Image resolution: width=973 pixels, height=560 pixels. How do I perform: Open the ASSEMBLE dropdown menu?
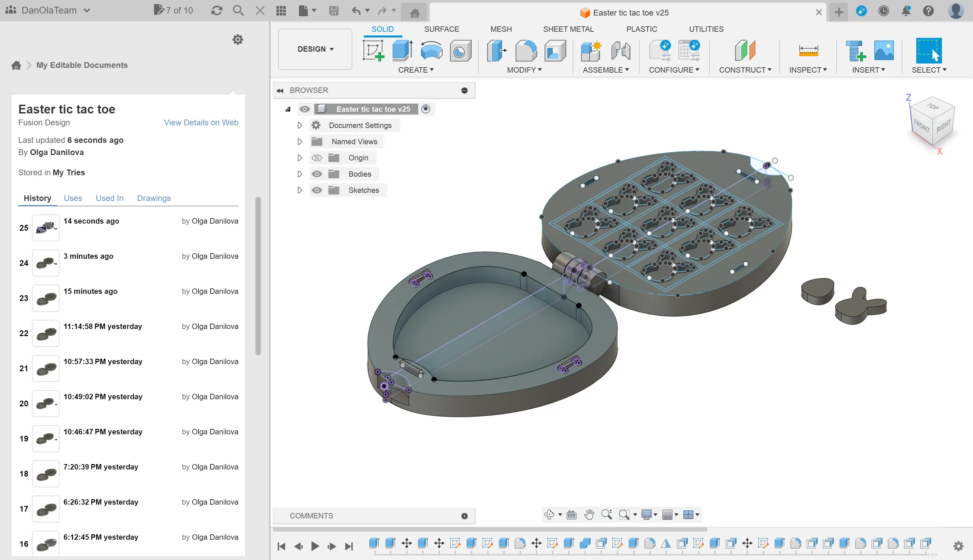click(x=605, y=70)
